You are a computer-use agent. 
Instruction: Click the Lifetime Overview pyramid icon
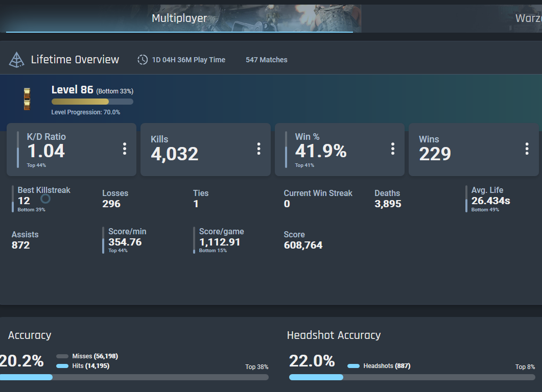16,60
